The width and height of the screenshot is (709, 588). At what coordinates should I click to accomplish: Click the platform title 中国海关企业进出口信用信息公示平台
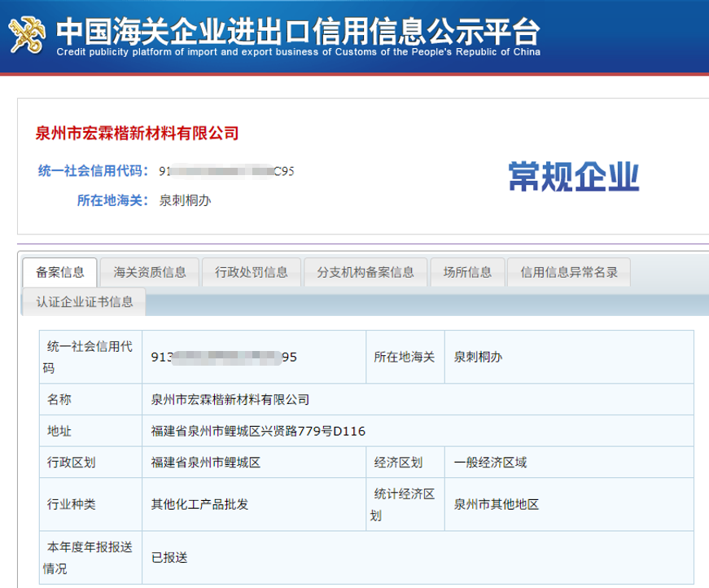[298, 31]
